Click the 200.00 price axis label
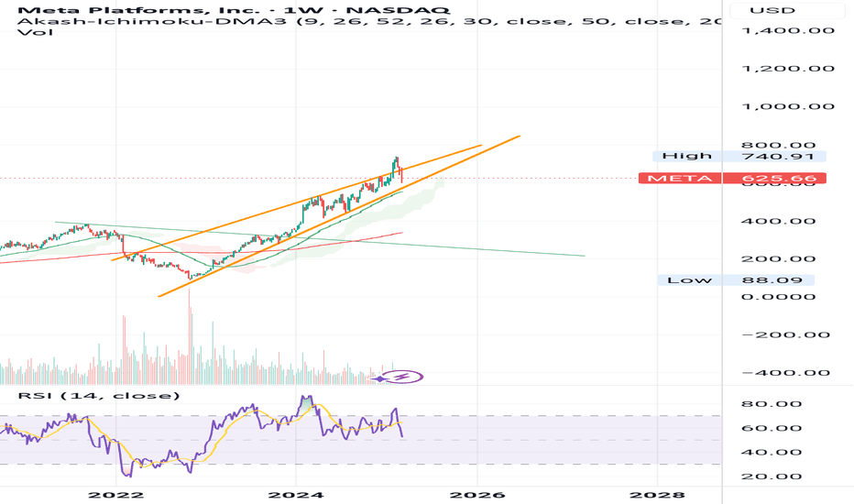 (x=778, y=258)
